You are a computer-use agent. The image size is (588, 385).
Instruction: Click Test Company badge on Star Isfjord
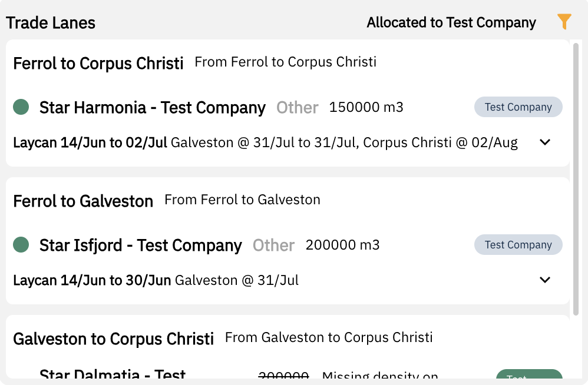[x=518, y=245]
